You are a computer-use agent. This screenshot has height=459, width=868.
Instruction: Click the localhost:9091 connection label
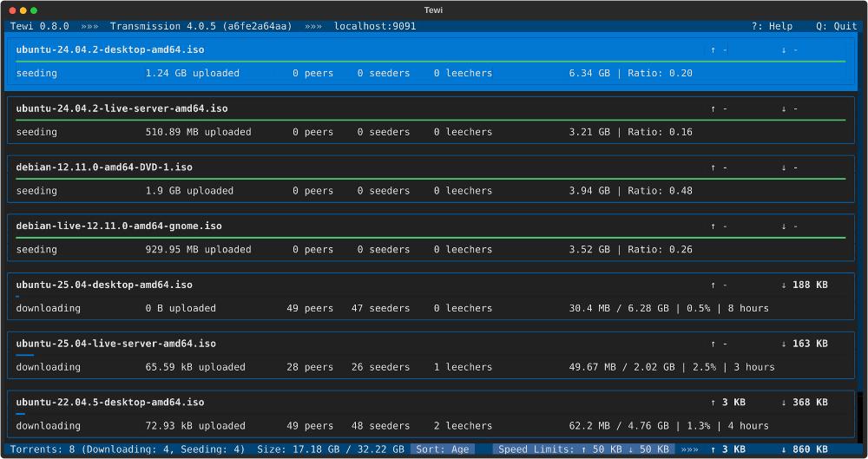(x=375, y=26)
